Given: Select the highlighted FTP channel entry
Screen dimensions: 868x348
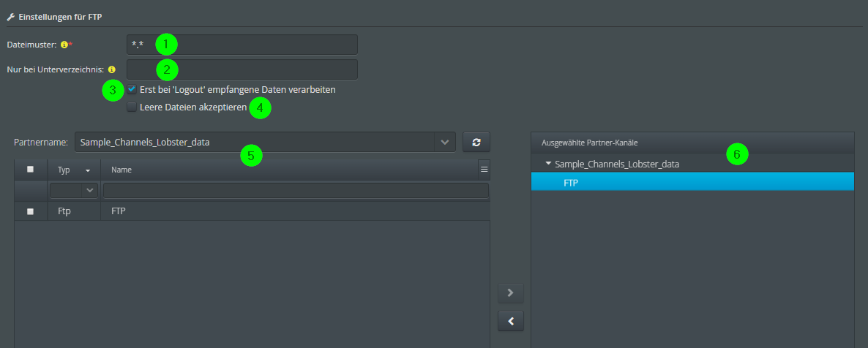Looking at the screenshot, I should coord(692,182).
